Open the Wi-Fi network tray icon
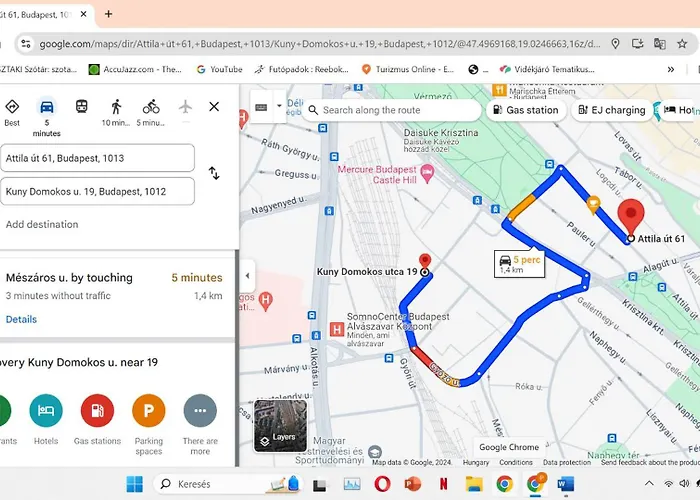Image resolution: width=700 pixels, height=500 pixels. [668, 483]
